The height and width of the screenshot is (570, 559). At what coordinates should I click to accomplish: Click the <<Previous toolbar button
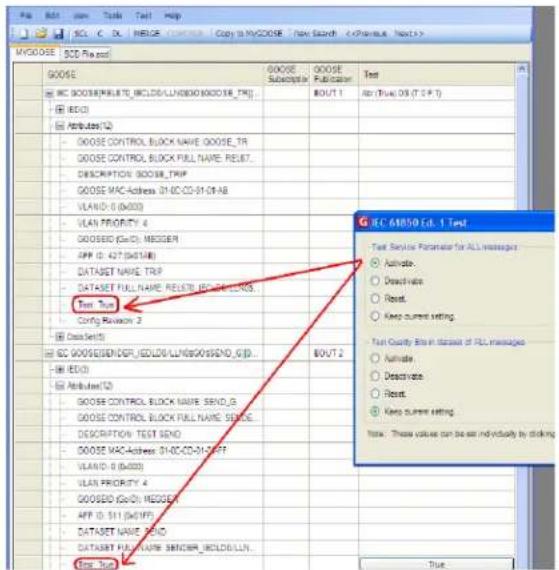[366, 33]
